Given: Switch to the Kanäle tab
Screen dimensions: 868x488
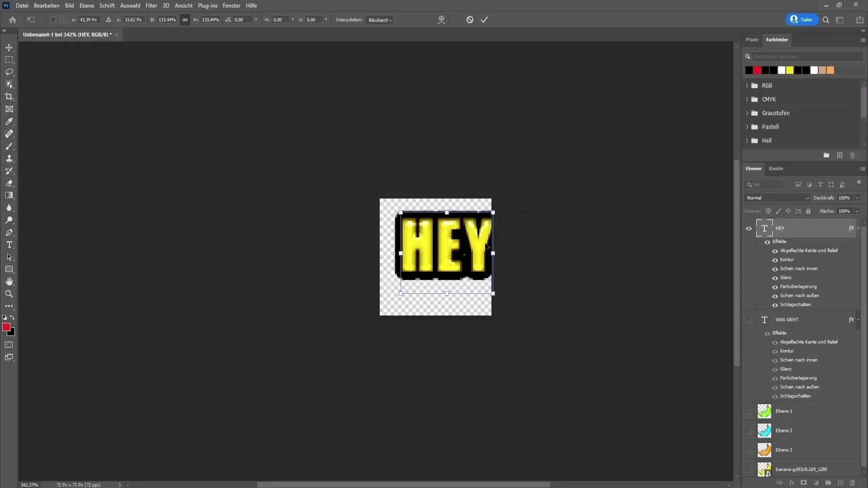Looking at the screenshot, I should click(777, 168).
